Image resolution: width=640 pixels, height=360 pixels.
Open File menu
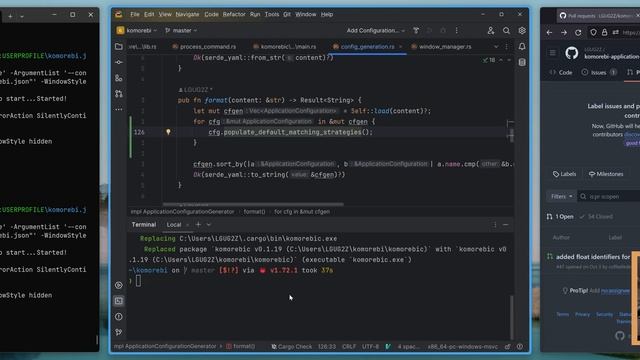pos(135,14)
